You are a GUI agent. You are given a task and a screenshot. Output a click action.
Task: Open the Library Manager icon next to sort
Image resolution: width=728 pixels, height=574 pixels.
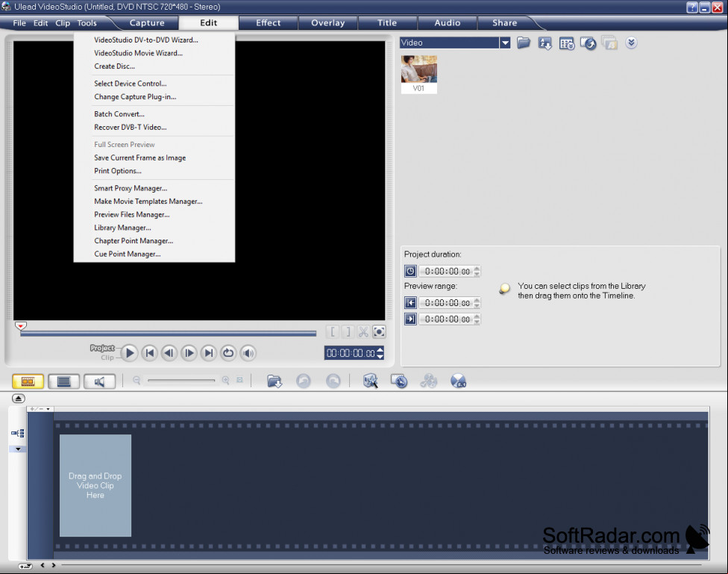coord(566,43)
